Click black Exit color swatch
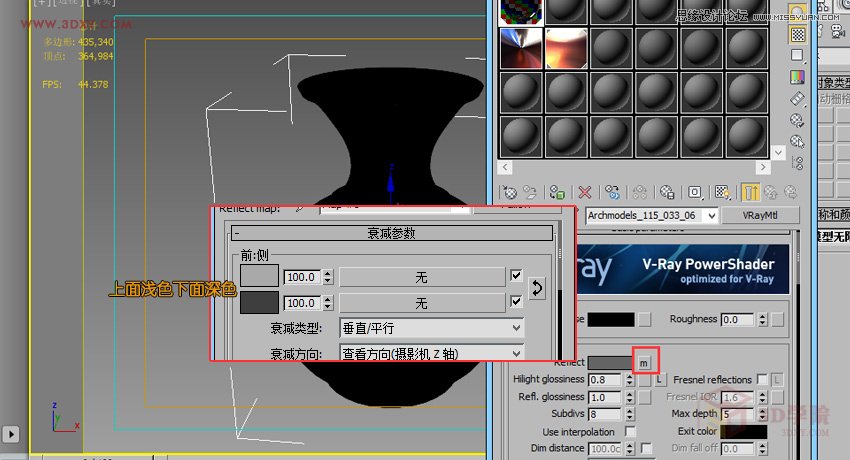 click(x=744, y=431)
